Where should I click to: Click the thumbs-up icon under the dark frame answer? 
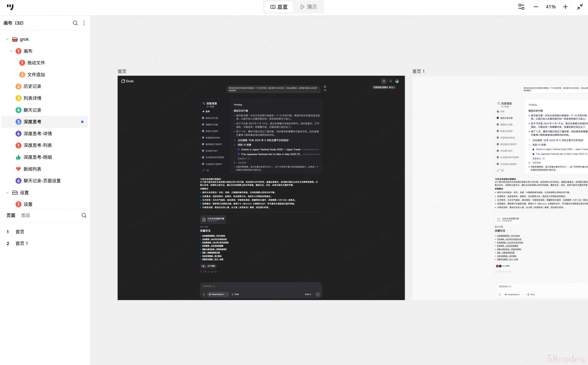click(x=212, y=272)
